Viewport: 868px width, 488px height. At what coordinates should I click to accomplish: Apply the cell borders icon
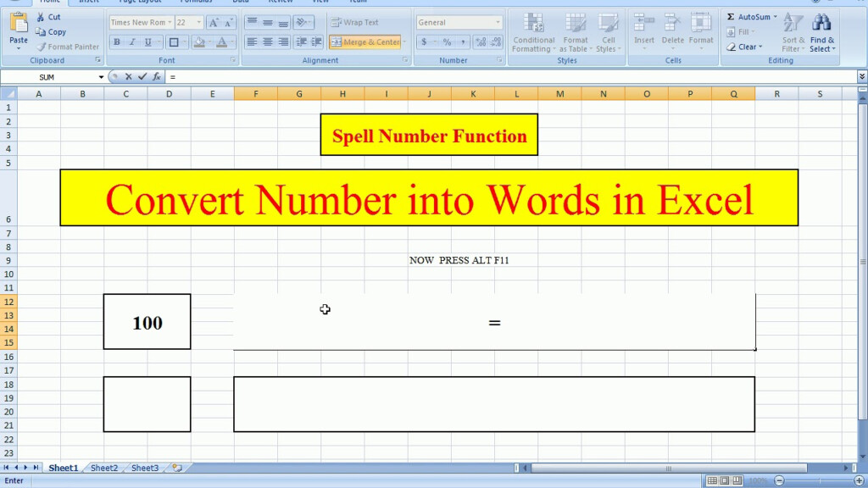point(174,42)
